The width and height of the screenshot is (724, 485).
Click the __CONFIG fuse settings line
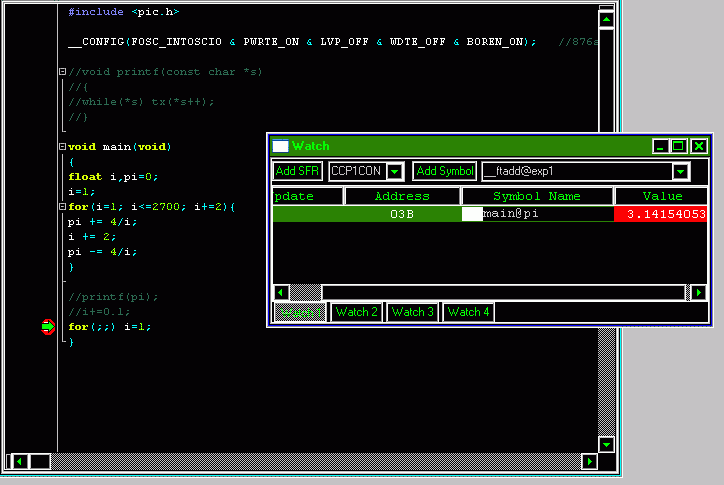(302, 42)
